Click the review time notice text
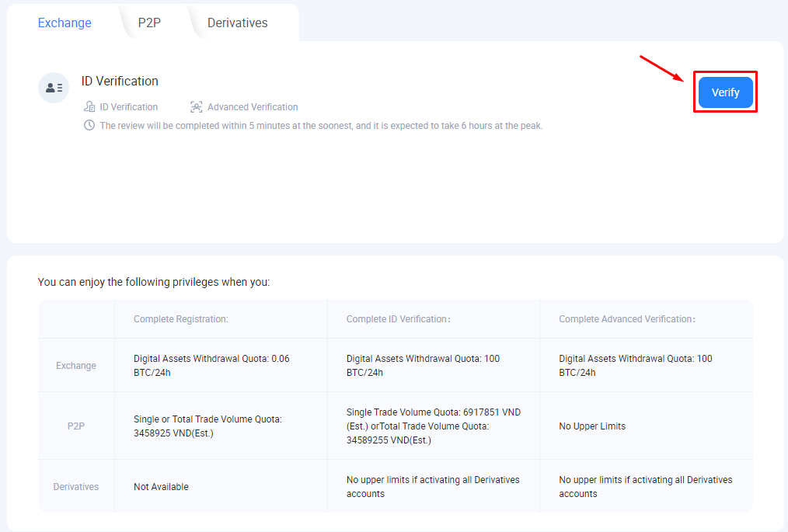Image resolution: width=788 pixels, height=532 pixels. pyautogui.click(x=321, y=126)
